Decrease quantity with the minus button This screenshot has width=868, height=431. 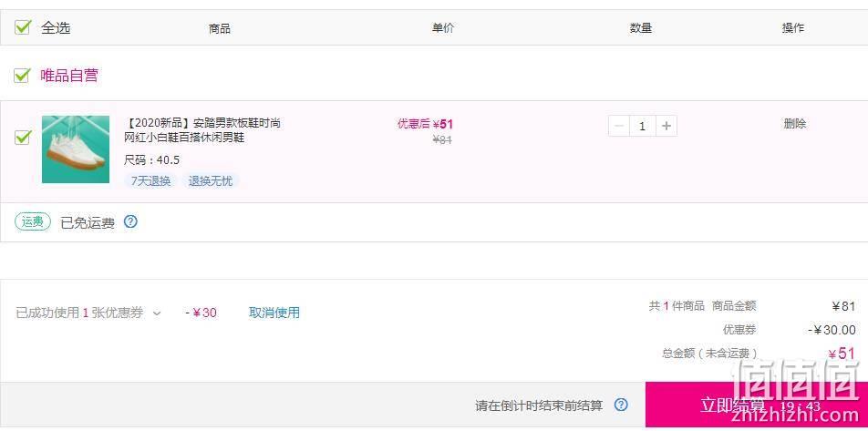[x=619, y=126]
